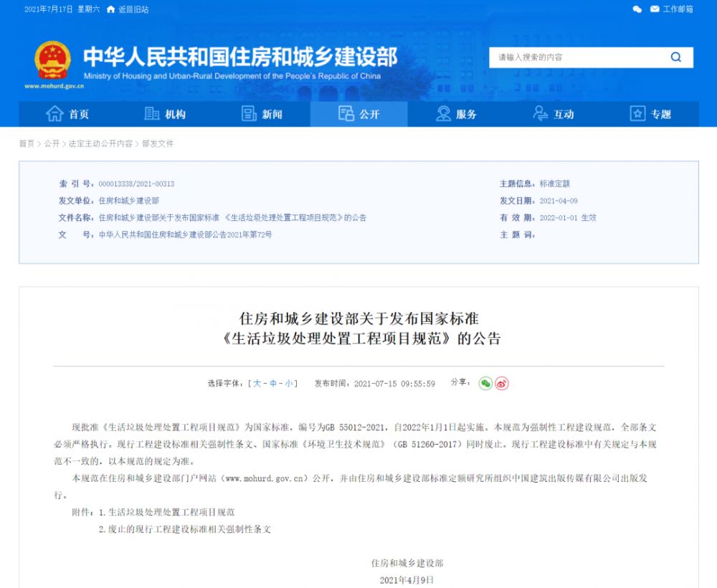Open attachment 生活垃圾处理处置工程项目规范
This screenshot has height=588, width=717.
[x=171, y=513]
